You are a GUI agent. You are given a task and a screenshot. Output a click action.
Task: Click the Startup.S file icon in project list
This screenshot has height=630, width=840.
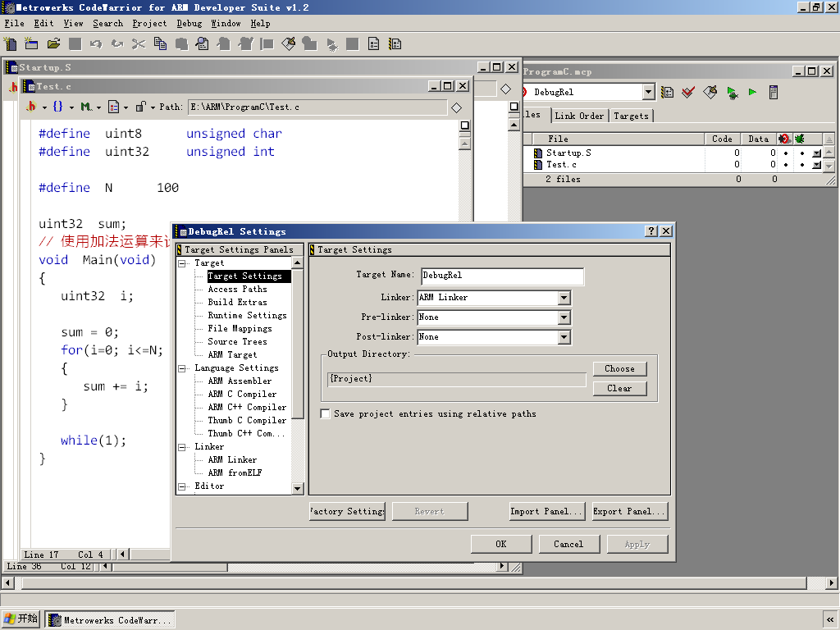(x=538, y=153)
